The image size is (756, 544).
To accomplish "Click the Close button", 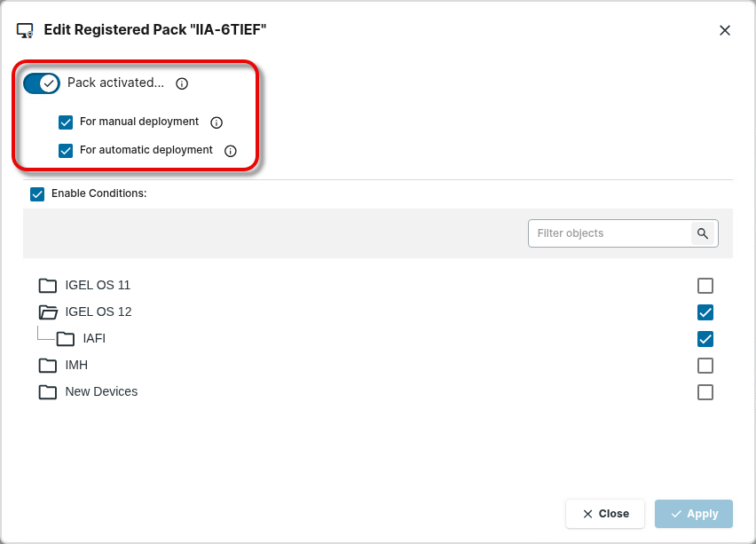I will [x=605, y=514].
